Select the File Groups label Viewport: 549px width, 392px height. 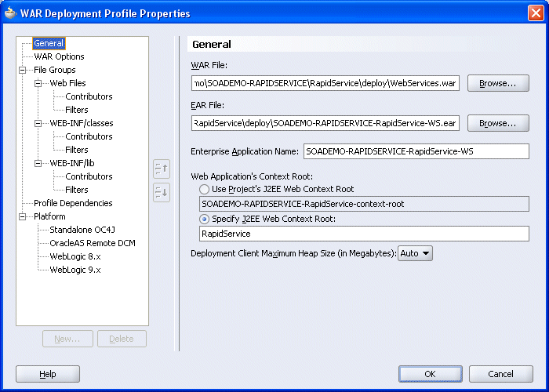[55, 70]
